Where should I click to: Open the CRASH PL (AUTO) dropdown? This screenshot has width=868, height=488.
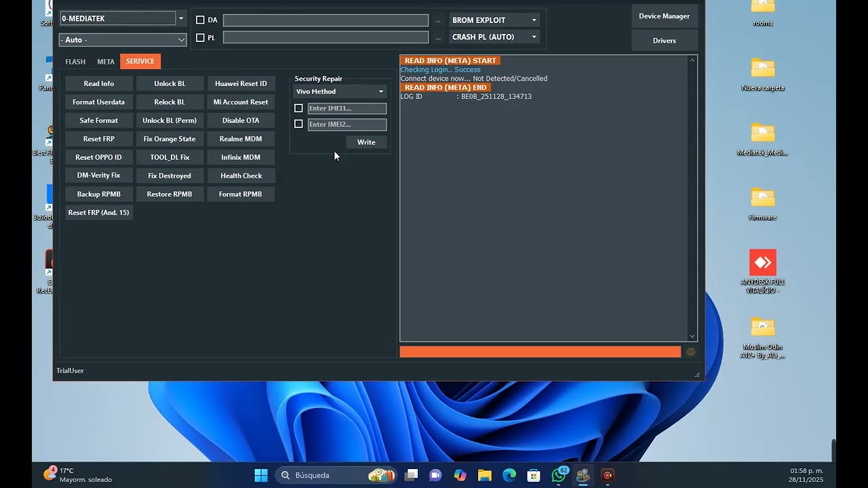pyautogui.click(x=494, y=37)
